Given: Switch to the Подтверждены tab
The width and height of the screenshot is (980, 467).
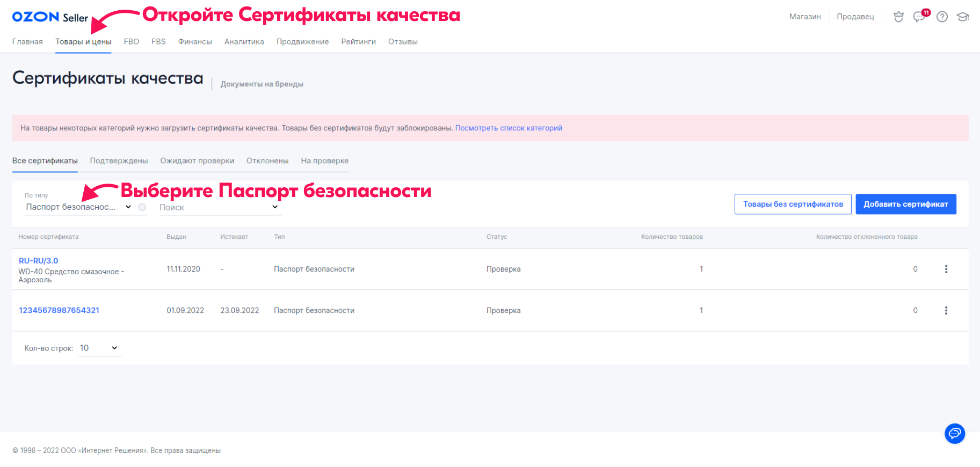Looking at the screenshot, I should pos(119,160).
